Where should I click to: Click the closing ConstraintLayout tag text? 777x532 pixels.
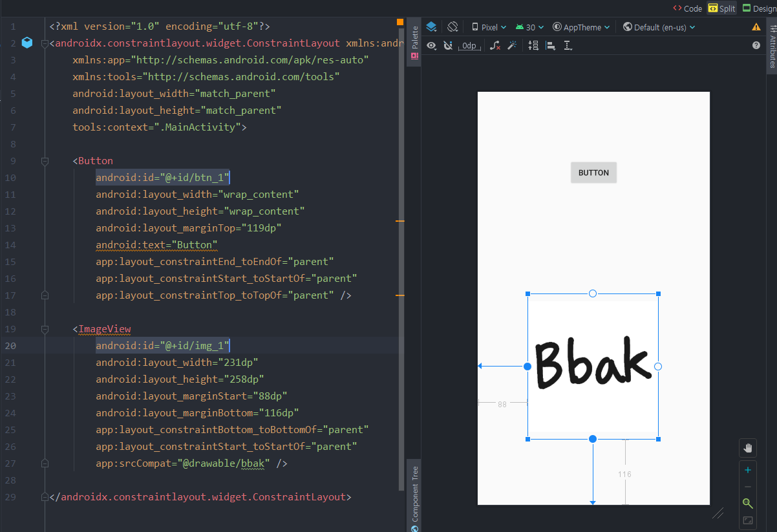tap(200, 497)
